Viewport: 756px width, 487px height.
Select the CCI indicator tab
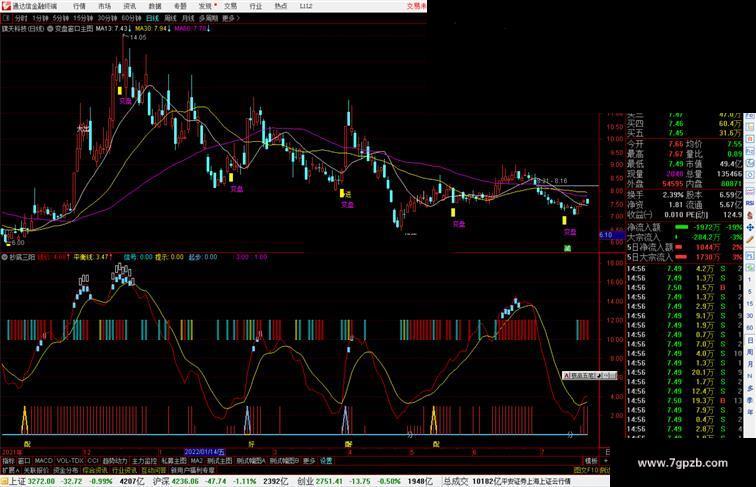[93, 461]
